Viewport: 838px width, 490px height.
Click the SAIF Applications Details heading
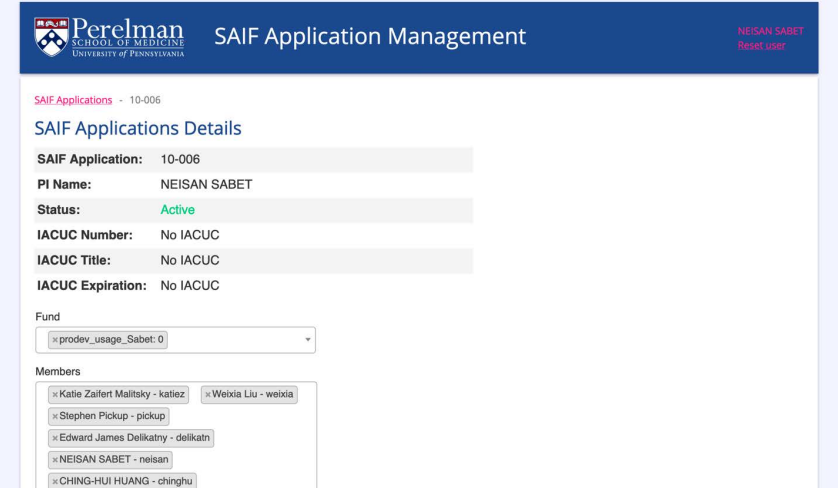(138, 128)
